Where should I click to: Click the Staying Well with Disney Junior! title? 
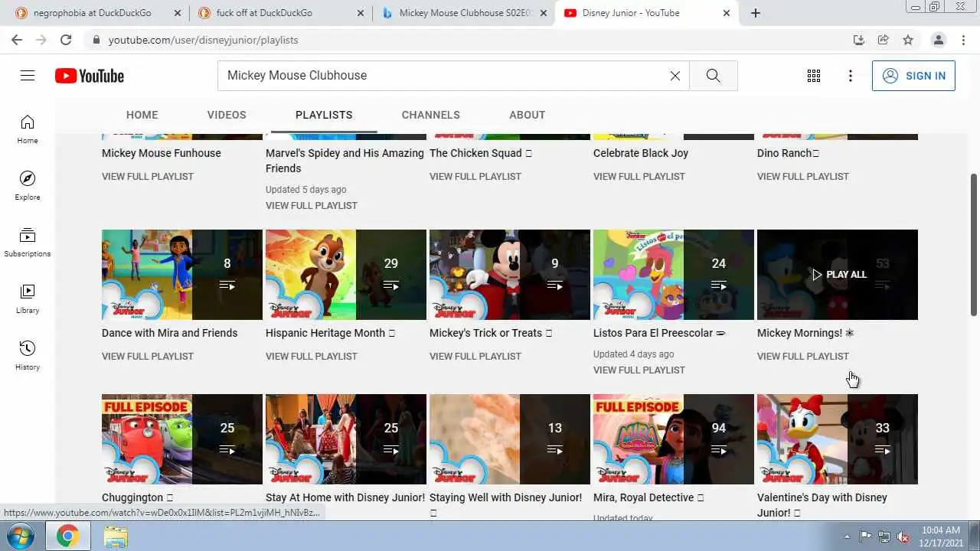point(506,497)
